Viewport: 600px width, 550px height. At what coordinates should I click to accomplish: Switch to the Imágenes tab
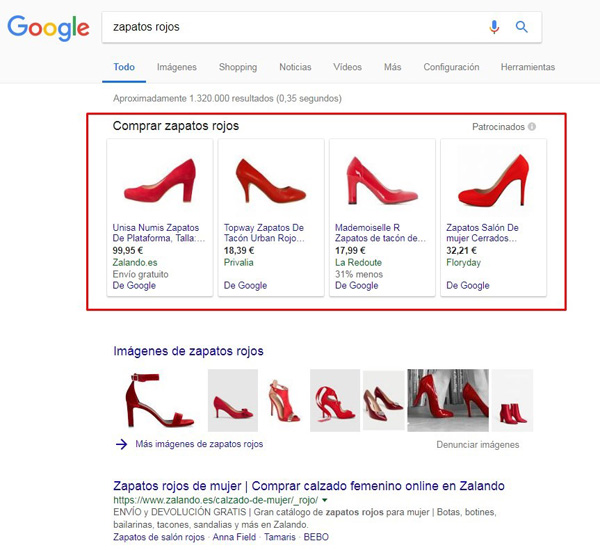tap(176, 67)
